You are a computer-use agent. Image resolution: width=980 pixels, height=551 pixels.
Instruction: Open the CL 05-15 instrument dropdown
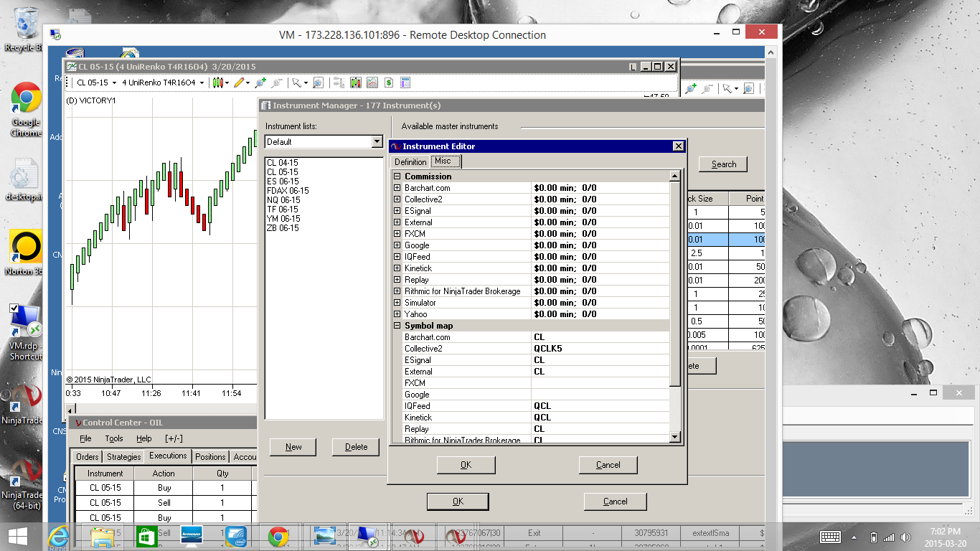(113, 83)
